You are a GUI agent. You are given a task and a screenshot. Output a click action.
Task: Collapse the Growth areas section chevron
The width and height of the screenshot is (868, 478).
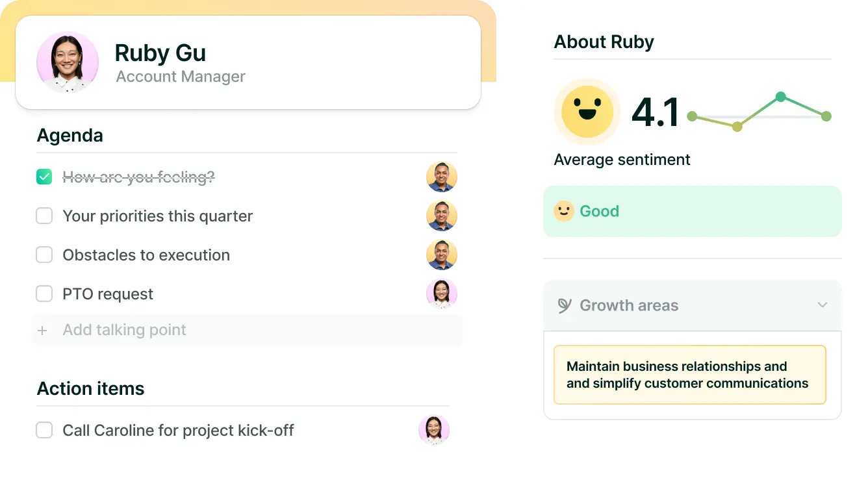(x=823, y=305)
